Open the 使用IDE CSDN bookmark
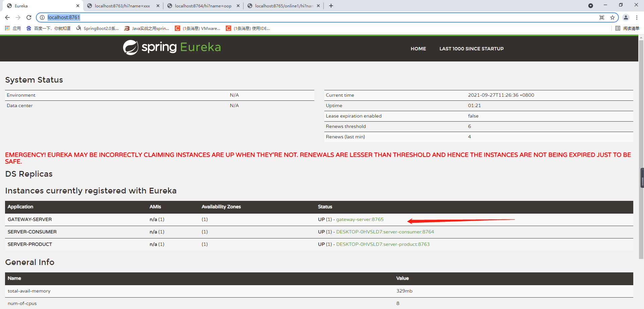 point(248,28)
